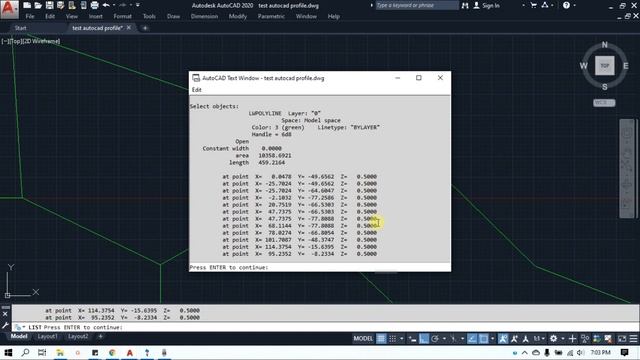The height and width of the screenshot is (360, 640).
Task: Toggle dynamic input in status bar
Action: (413, 338)
